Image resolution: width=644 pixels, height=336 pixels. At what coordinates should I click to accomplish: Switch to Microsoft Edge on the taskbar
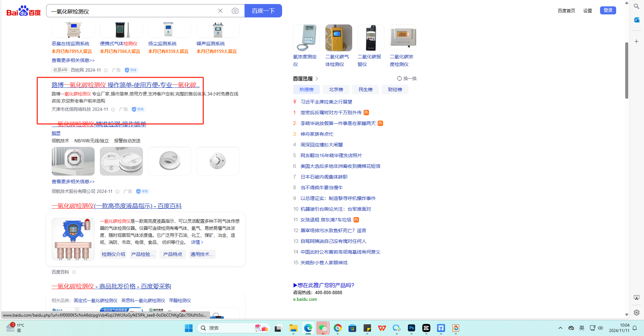click(x=308, y=328)
